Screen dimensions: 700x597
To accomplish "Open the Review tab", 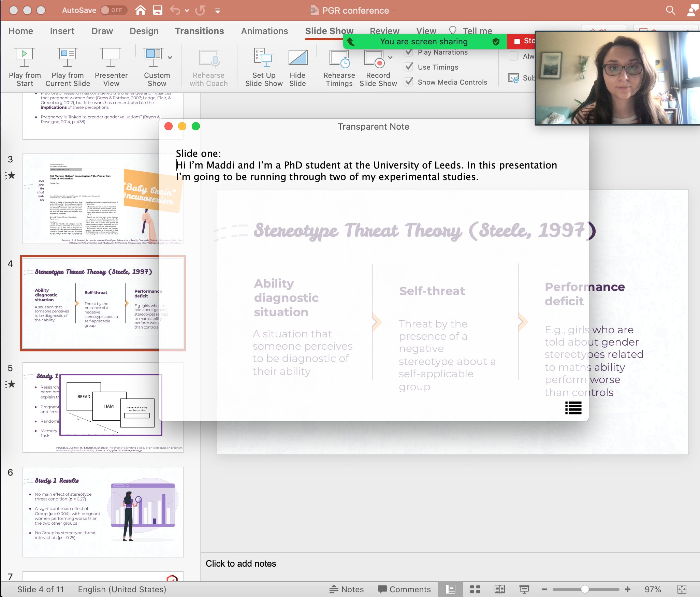I will tap(384, 31).
